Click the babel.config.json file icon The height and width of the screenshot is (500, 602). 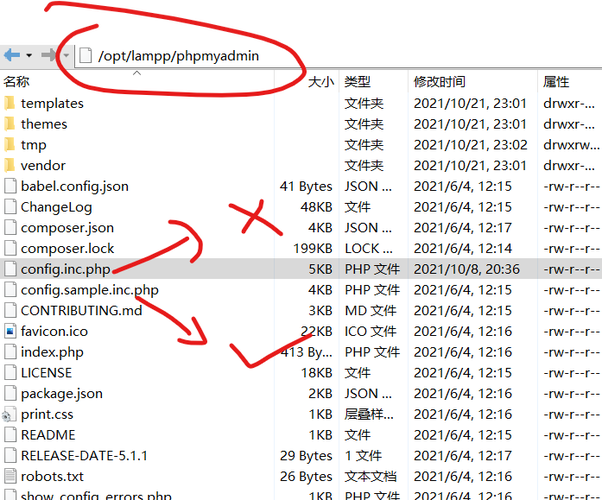click(x=10, y=186)
